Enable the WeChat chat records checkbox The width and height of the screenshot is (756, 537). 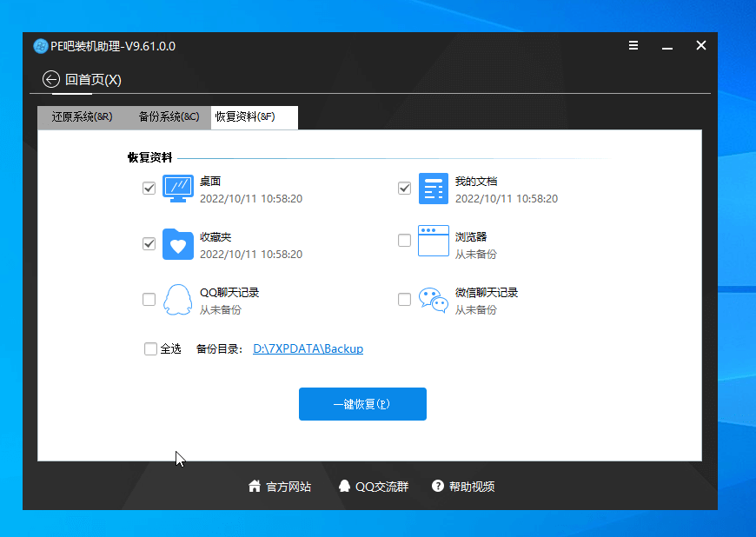[x=404, y=300]
